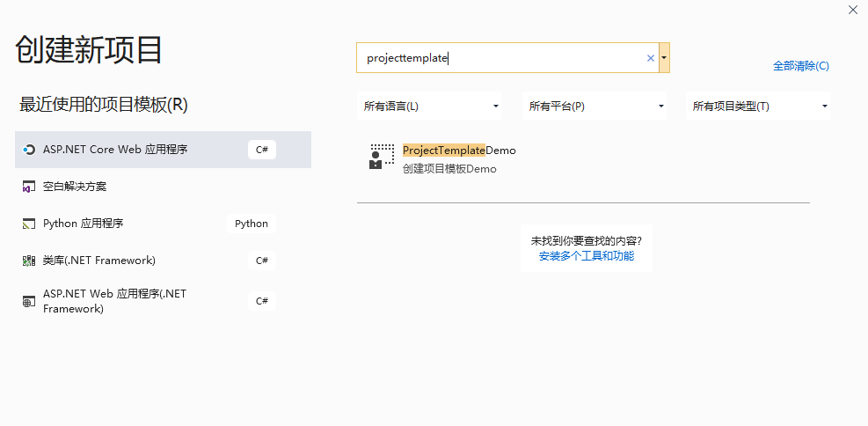Click the Python application template icon
The height and width of the screenshot is (426, 868).
[29, 224]
